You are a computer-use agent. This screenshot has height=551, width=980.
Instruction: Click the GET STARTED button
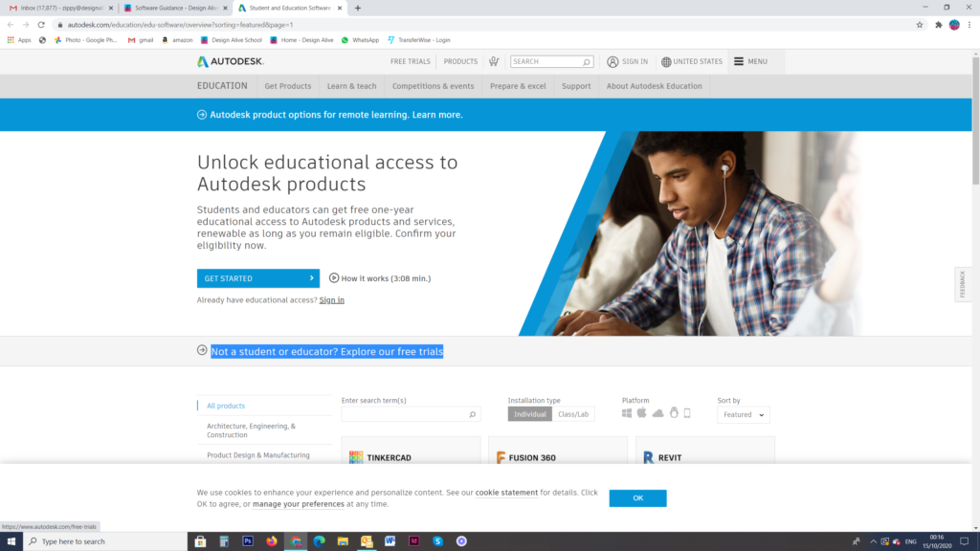point(258,278)
